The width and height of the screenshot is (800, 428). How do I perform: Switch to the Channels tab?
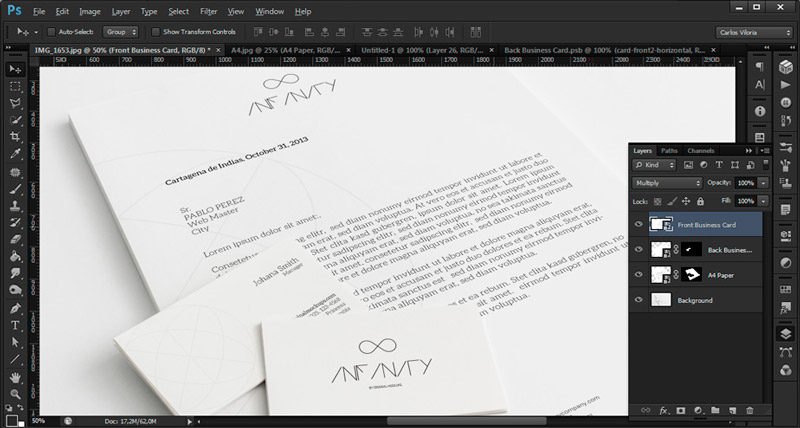(701, 150)
